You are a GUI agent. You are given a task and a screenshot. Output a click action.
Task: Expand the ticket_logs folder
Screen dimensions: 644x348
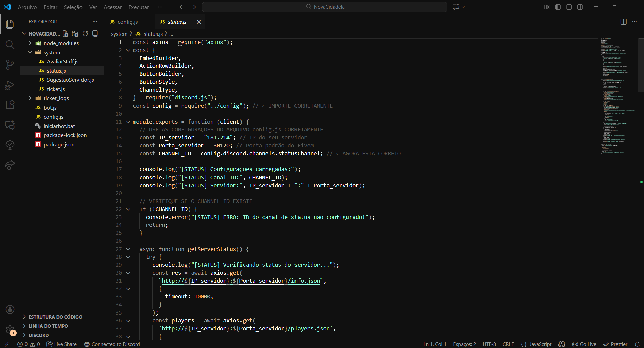56,98
